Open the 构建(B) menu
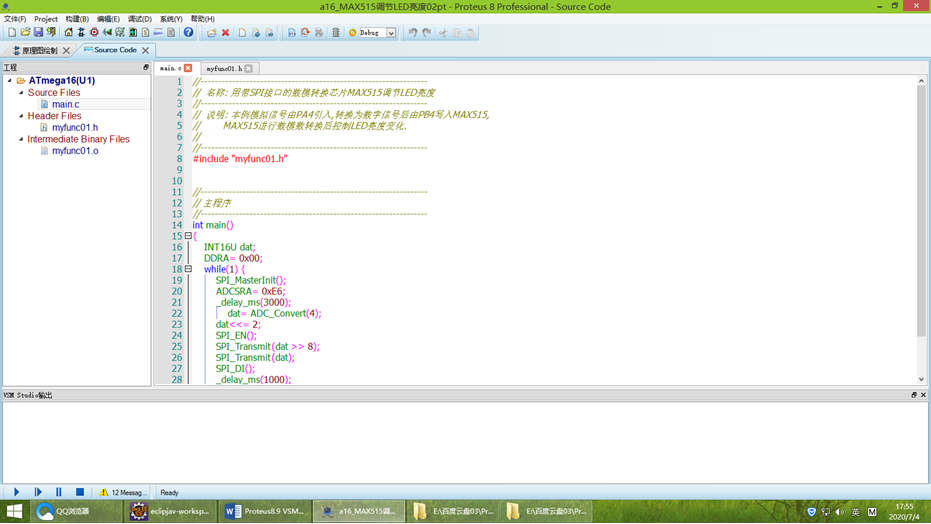This screenshot has height=524, width=931. point(77,19)
